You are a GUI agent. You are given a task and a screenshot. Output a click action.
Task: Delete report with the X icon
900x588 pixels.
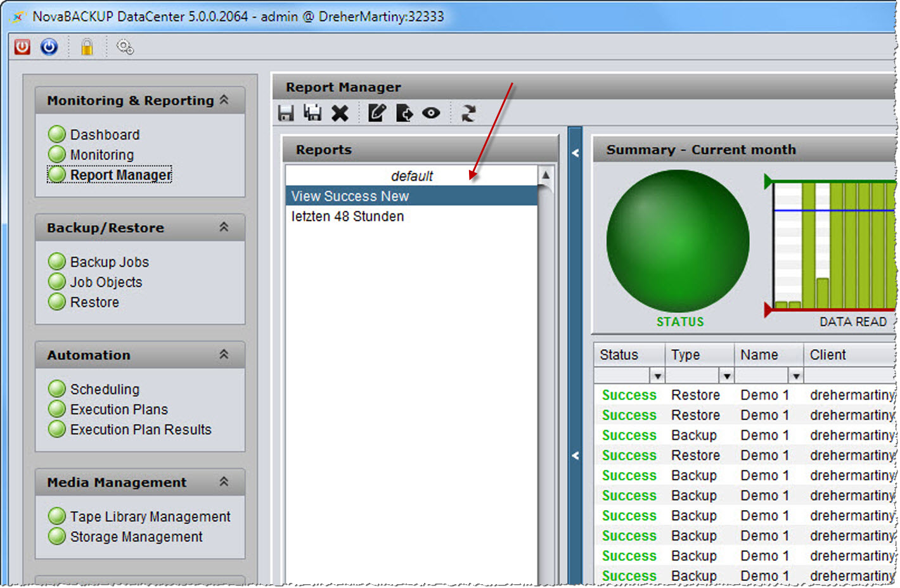coord(340,113)
